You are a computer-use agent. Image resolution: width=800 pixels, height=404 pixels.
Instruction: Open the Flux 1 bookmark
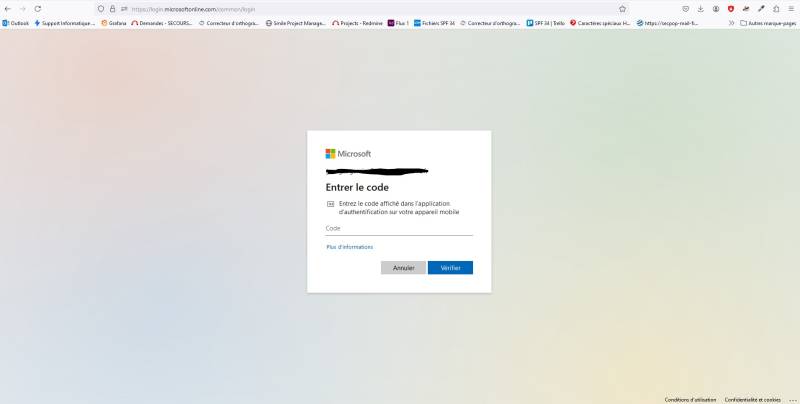(x=398, y=23)
